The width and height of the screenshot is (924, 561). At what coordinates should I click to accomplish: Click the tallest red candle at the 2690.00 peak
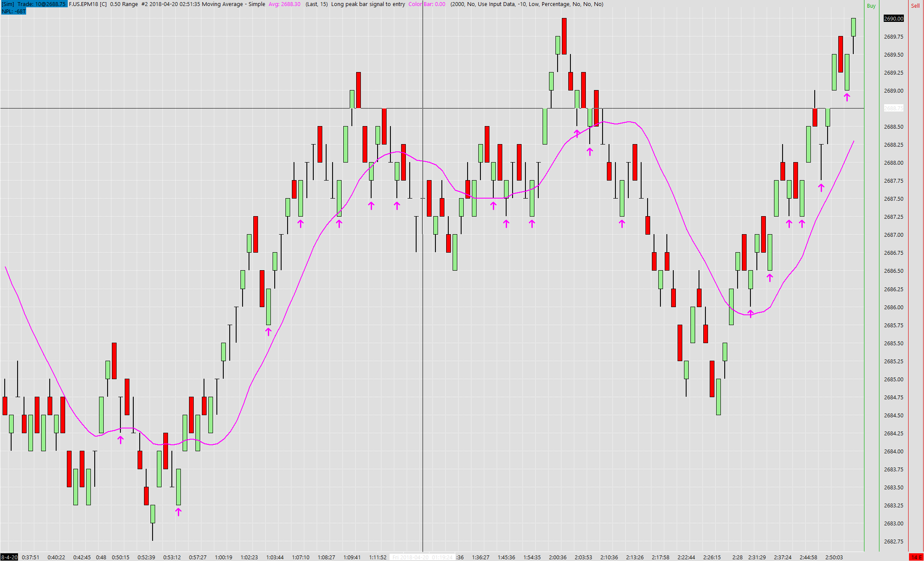tap(564, 36)
